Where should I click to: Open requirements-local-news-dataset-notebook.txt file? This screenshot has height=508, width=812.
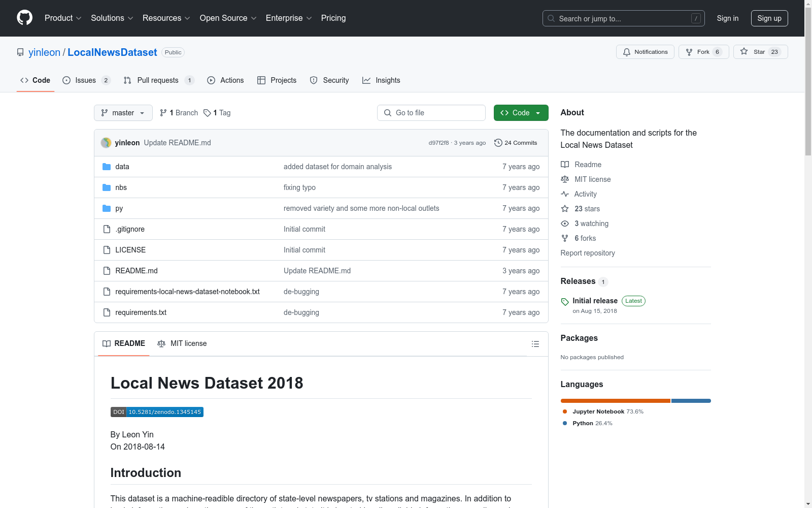pyautogui.click(x=188, y=292)
